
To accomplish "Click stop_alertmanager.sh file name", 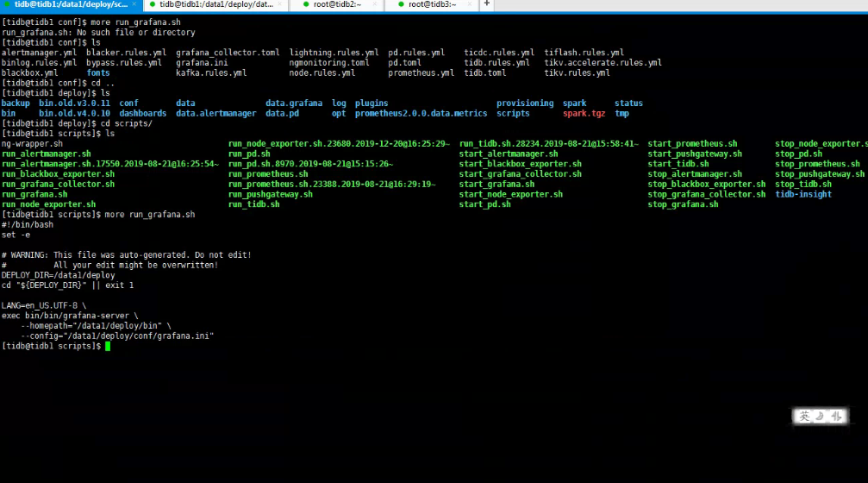I will tap(695, 174).
